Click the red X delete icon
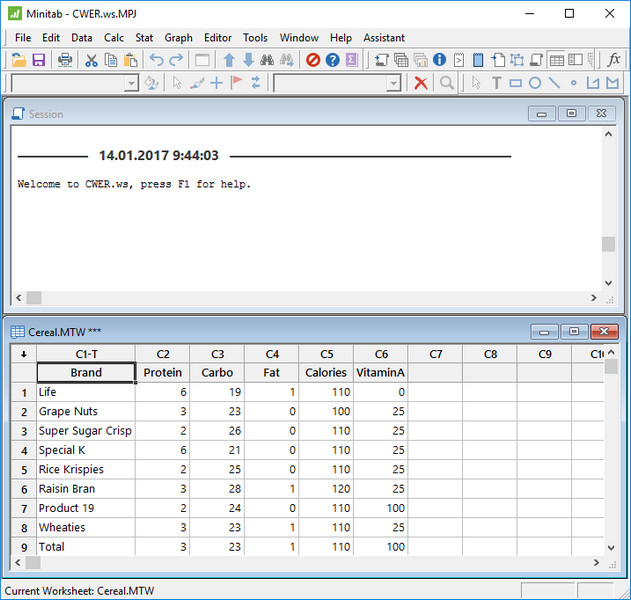Viewport: 631px width, 600px height. [x=421, y=83]
